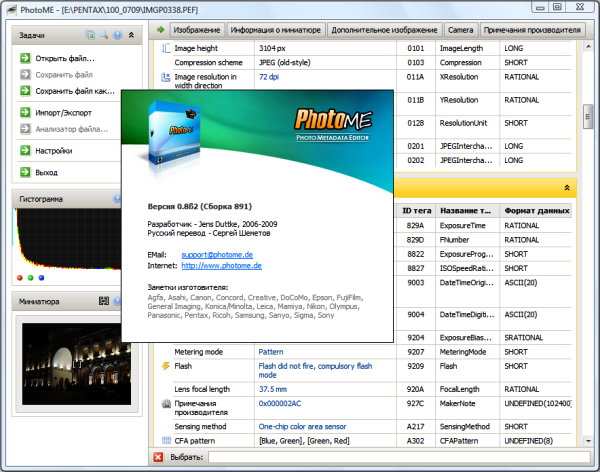Click scrollbar up arrow
Viewport: 600px width, 472px height.
coord(588,47)
